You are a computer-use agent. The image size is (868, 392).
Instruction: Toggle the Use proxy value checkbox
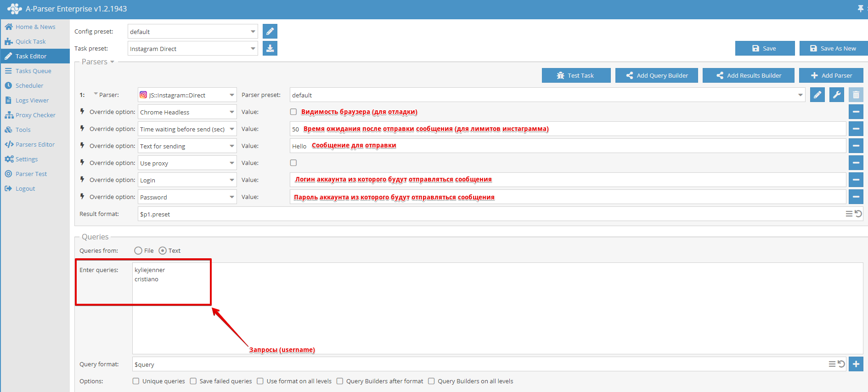coord(293,163)
